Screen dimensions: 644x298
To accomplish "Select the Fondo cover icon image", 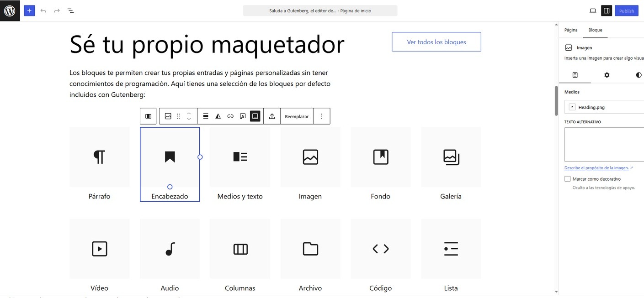I will pyautogui.click(x=381, y=157).
